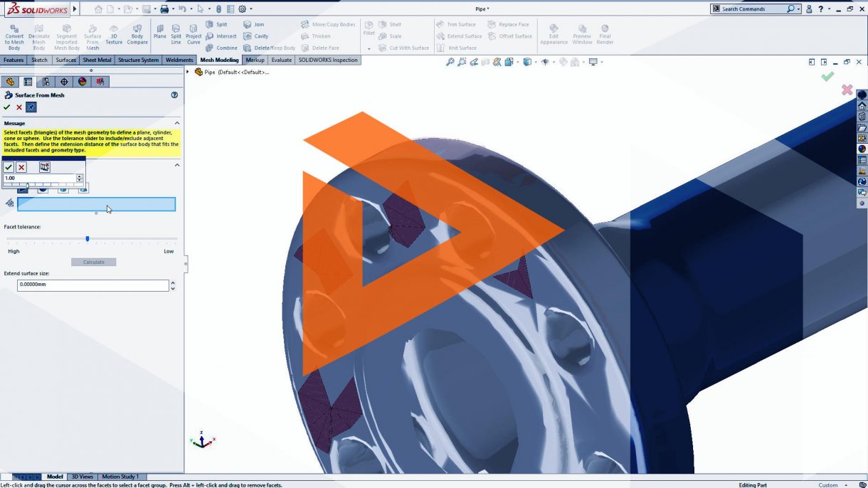Choose the Cut With Surface tool
The width and height of the screenshot is (868, 488).
403,48
